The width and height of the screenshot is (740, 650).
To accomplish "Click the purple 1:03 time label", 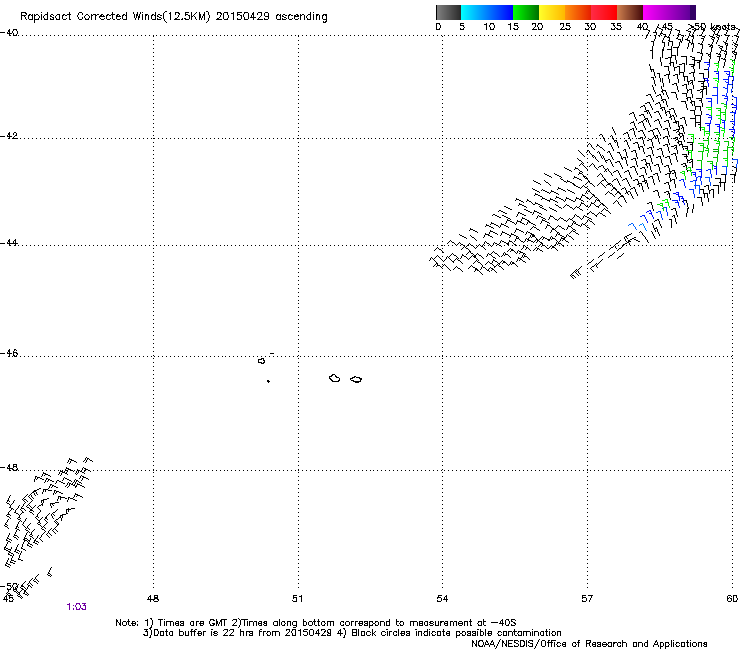I will click(x=76, y=607).
